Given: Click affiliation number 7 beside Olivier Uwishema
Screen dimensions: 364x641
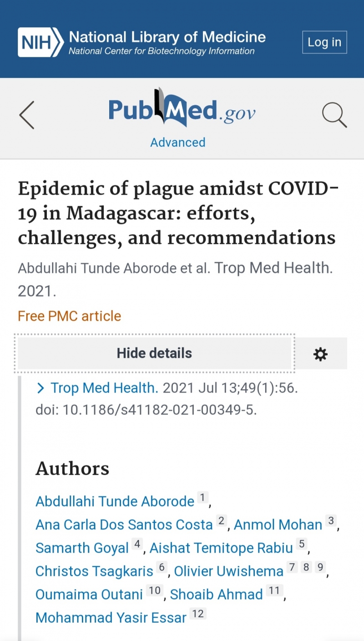Looking at the screenshot, I should [292, 567].
